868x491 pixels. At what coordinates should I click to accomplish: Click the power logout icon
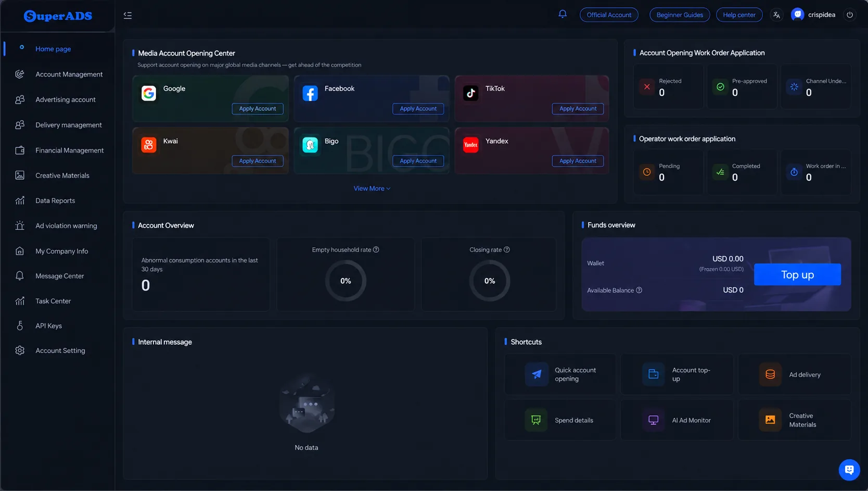(x=850, y=15)
